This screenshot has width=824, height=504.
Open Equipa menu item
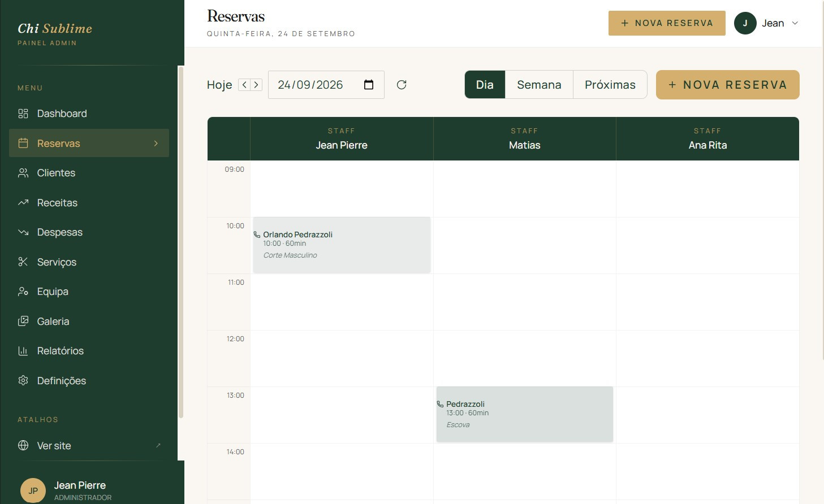tap(89, 292)
